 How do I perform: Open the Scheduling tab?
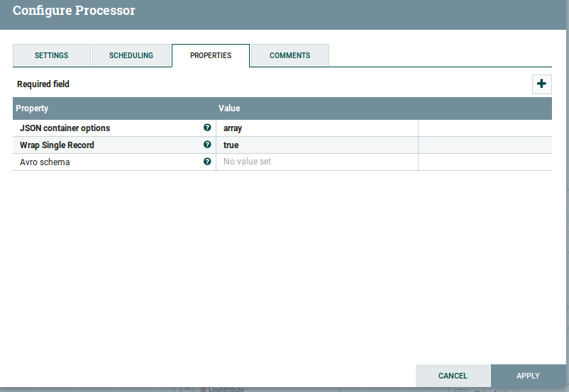[x=131, y=55]
